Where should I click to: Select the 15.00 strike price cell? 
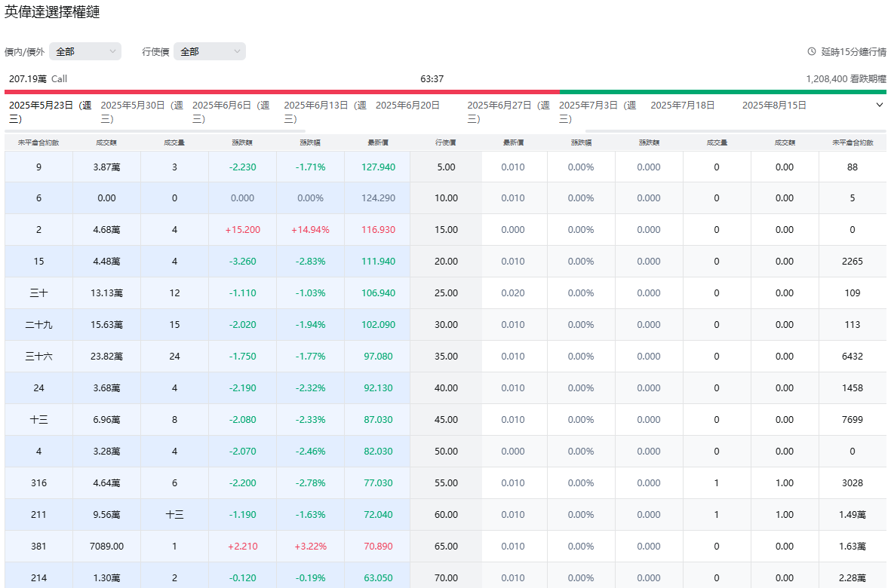(x=446, y=230)
